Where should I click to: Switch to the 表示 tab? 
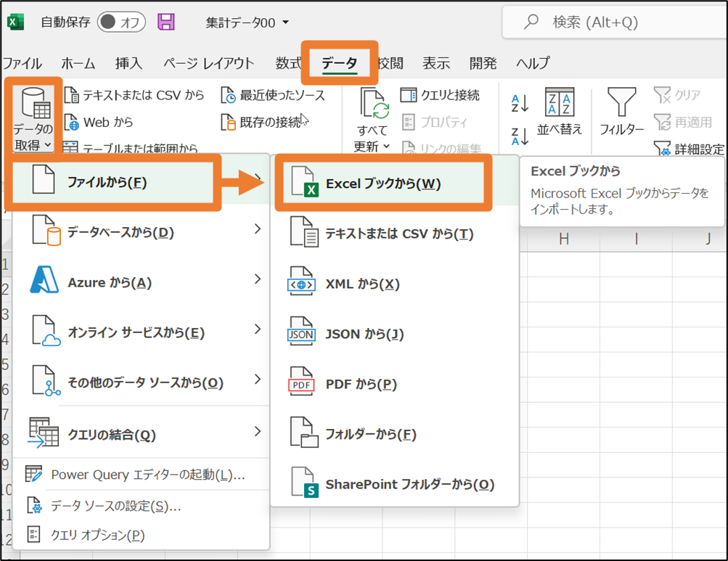pos(436,62)
